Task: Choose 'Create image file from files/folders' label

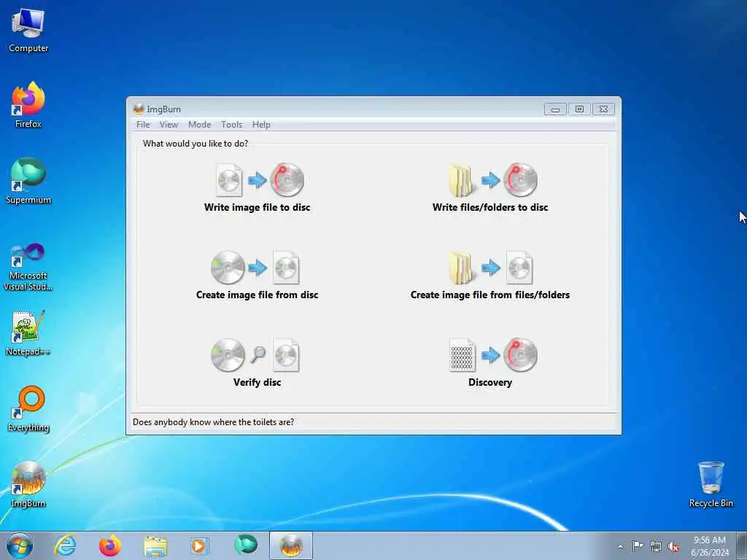Action: tap(490, 295)
